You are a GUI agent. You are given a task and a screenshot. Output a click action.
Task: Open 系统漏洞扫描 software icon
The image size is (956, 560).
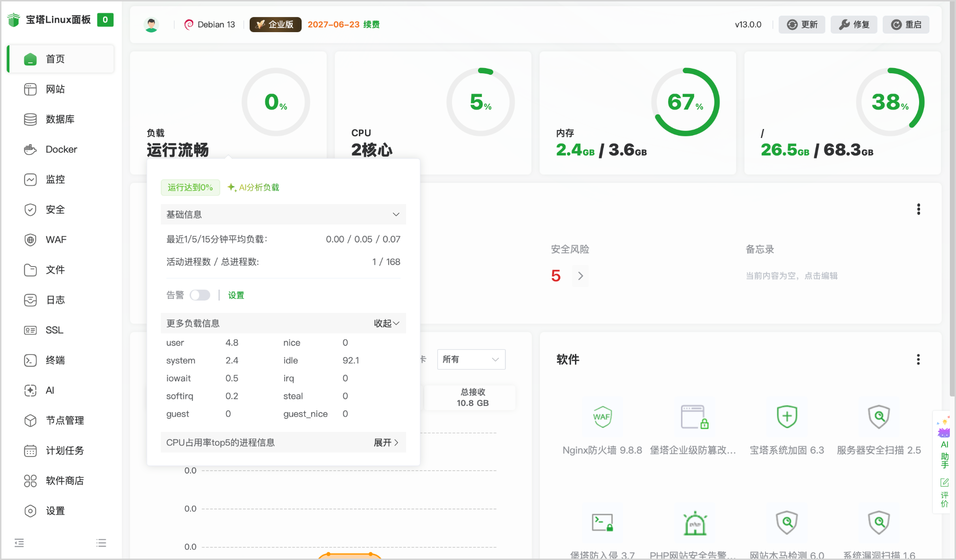click(879, 523)
